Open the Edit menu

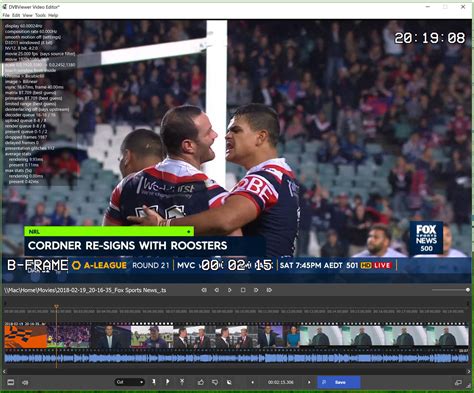click(16, 15)
